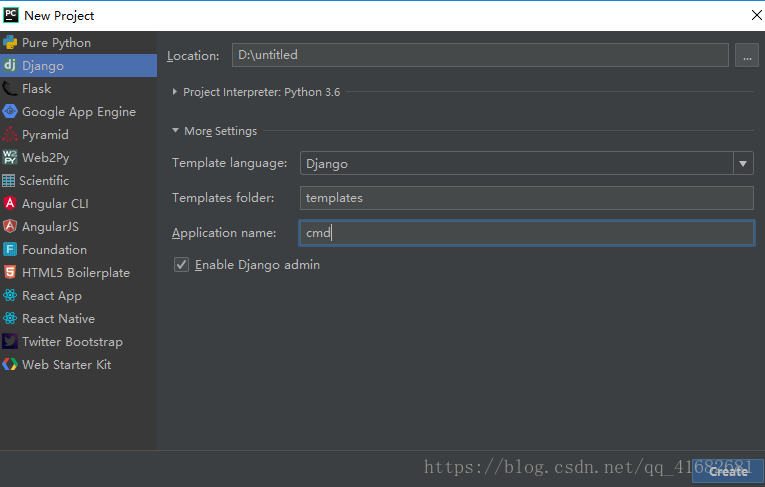Click the PyCharm logo in title bar
Viewport: 765px width, 487px height.
pyautogui.click(x=11, y=15)
